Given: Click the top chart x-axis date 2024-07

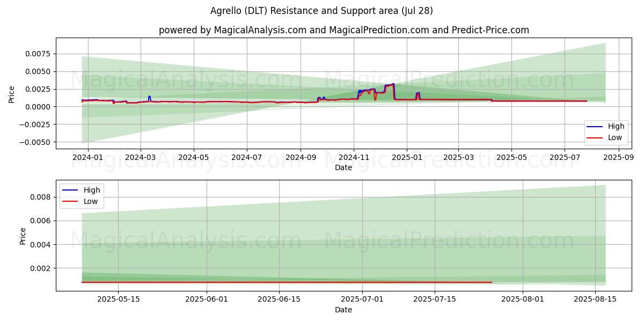Looking at the screenshot, I should tap(246, 157).
